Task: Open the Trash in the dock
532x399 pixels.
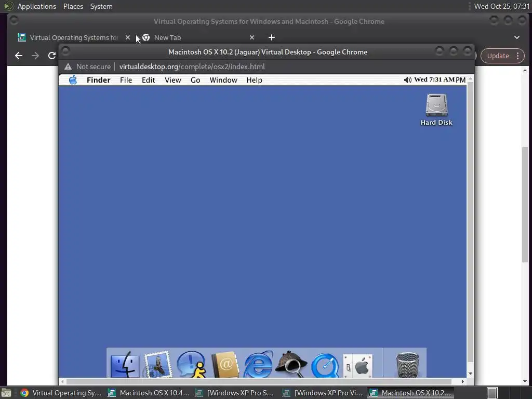Action: (x=407, y=365)
